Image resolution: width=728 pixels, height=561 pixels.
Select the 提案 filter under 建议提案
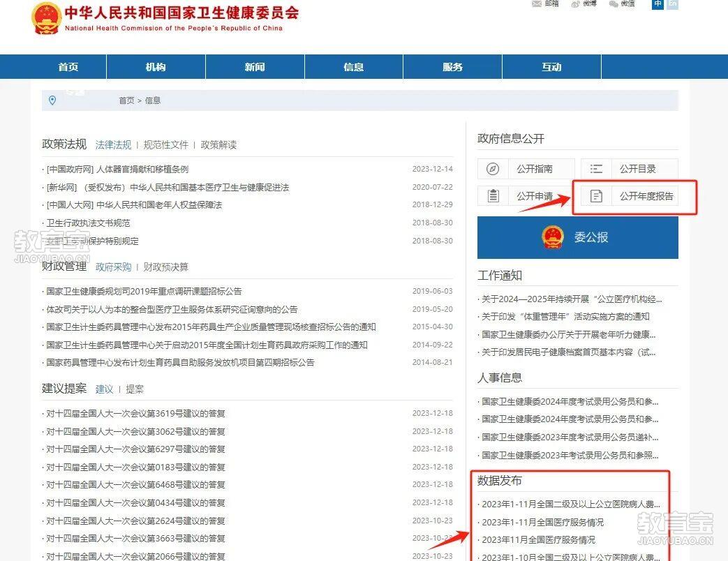(134, 389)
